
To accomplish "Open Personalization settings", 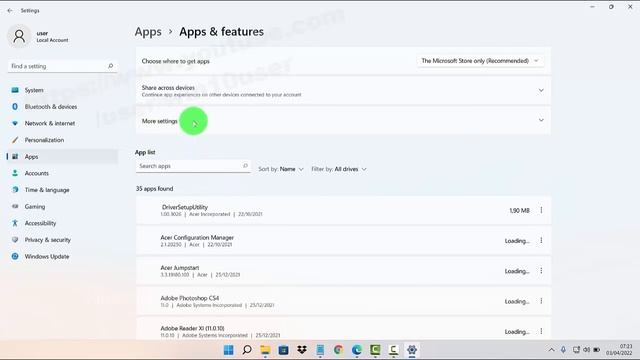I will (62, 140).
